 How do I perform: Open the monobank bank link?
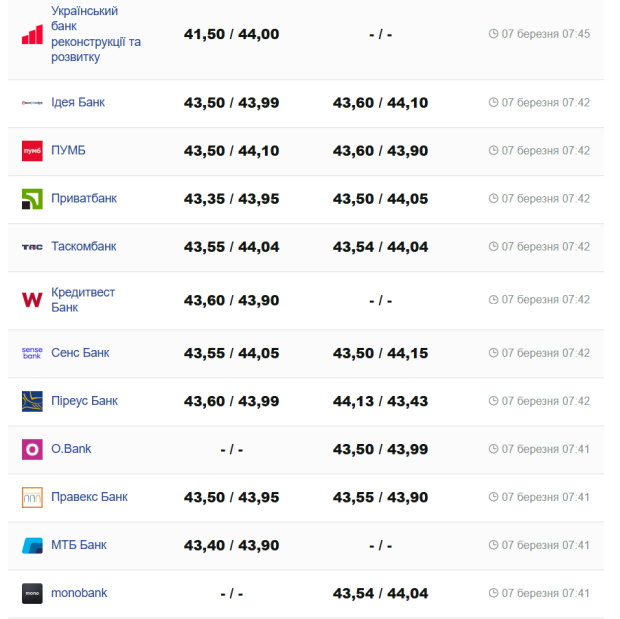(79, 593)
